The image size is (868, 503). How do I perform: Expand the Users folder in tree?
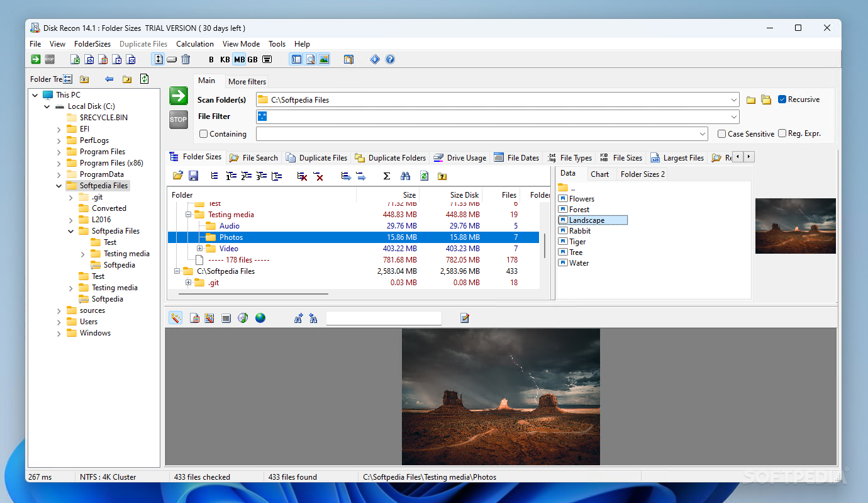pyautogui.click(x=58, y=322)
